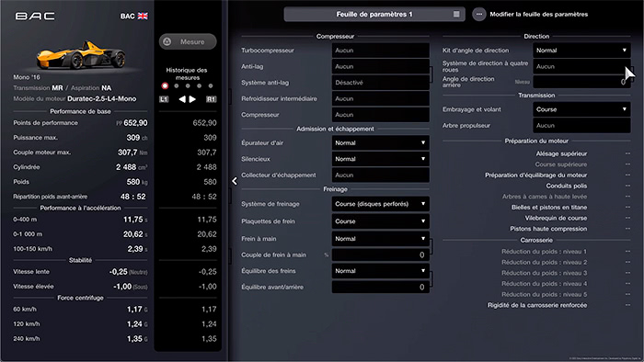
Task: Select the first measurement history radio dot
Action: [165, 86]
